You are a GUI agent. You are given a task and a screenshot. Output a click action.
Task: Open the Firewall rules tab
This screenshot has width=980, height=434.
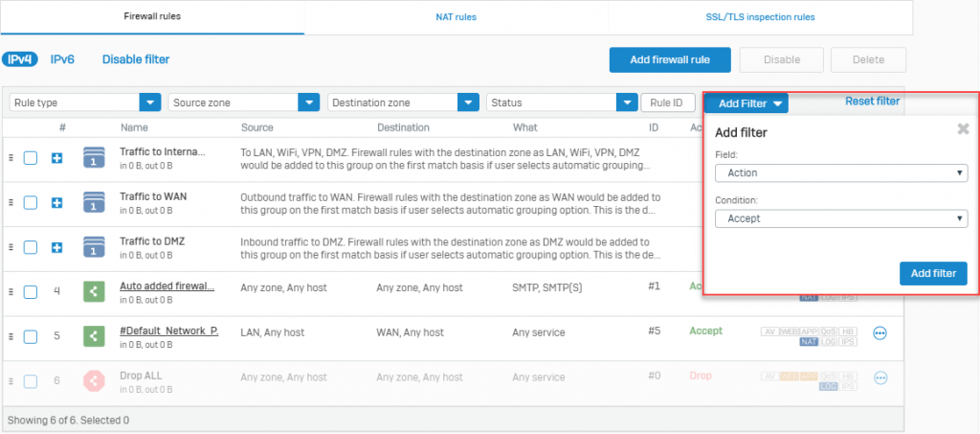click(152, 17)
